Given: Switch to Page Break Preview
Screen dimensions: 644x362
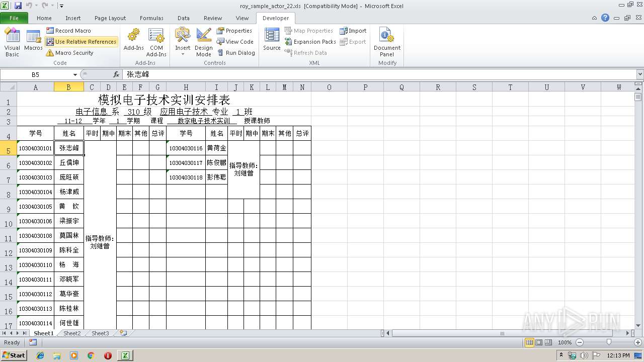Looking at the screenshot, I should click(x=548, y=342).
